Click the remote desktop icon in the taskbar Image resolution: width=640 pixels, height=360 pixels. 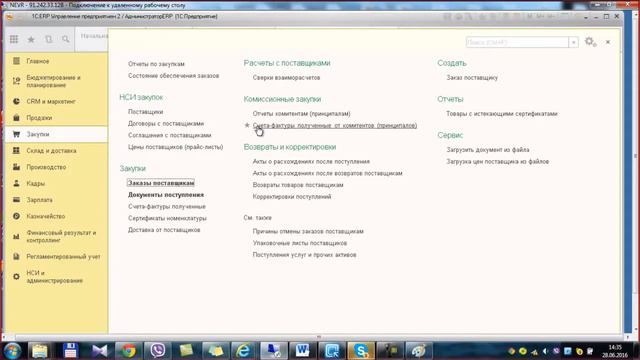pos(273,351)
